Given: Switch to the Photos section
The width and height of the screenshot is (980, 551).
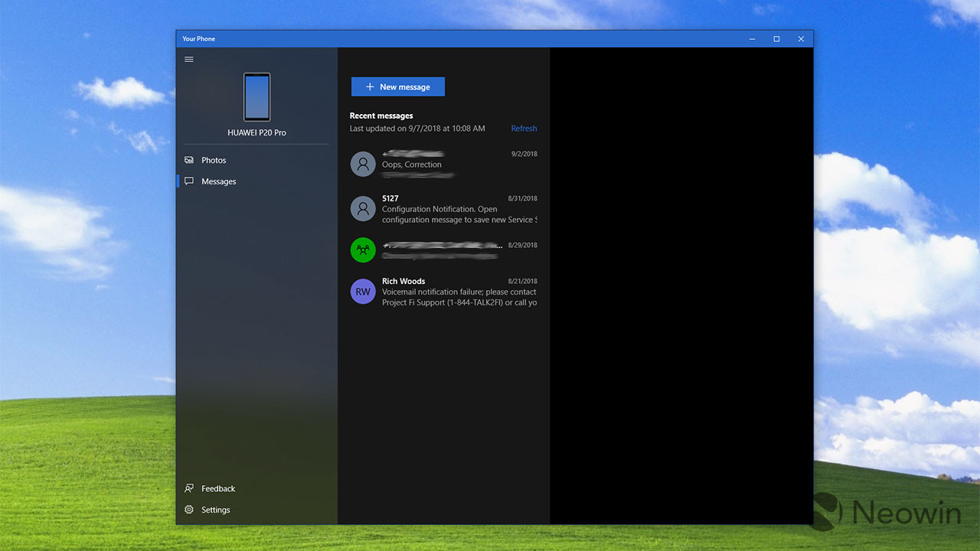Looking at the screenshot, I should pos(214,160).
